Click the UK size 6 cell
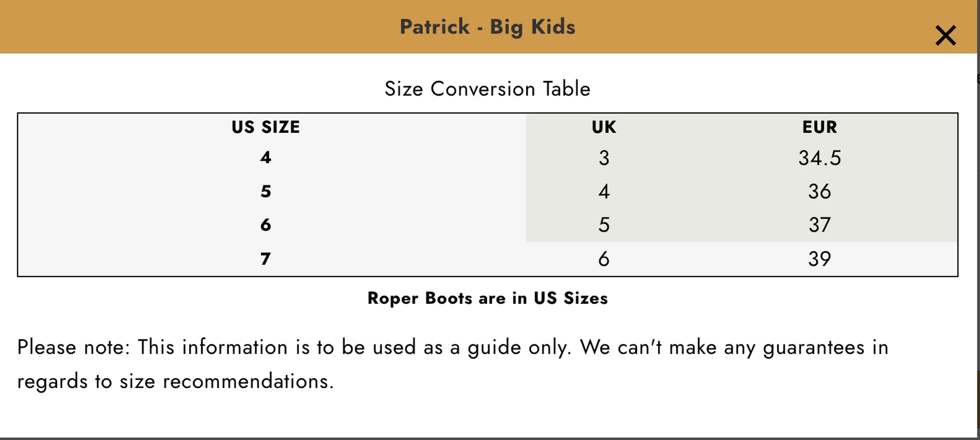 pyautogui.click(x=604, y=259)
